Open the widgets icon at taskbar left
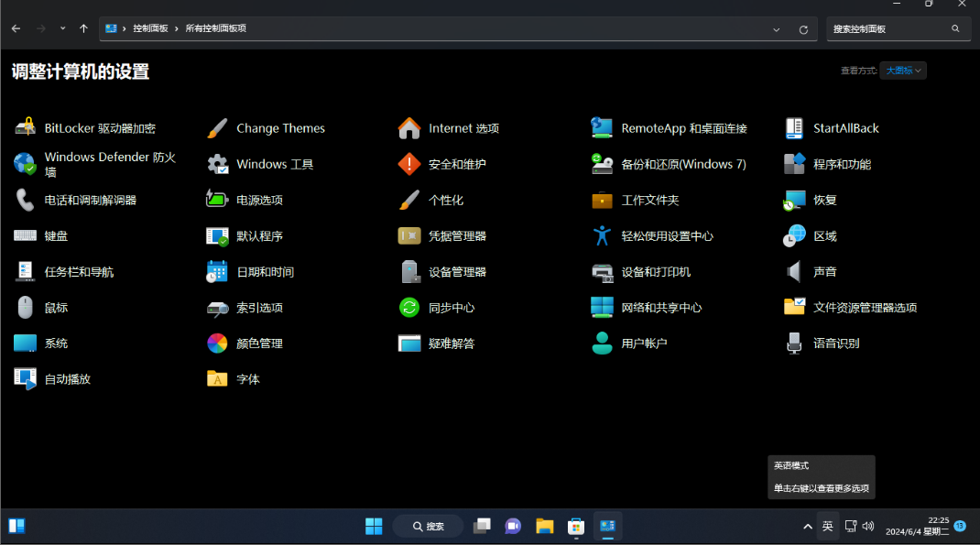 [x=16, y=527]
